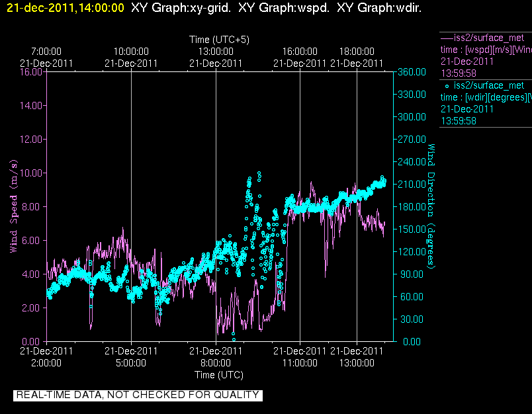This screenshot has width=532, height=414.
Task: Click the cyan circle marker in legend
Action: tap(447, 86)
